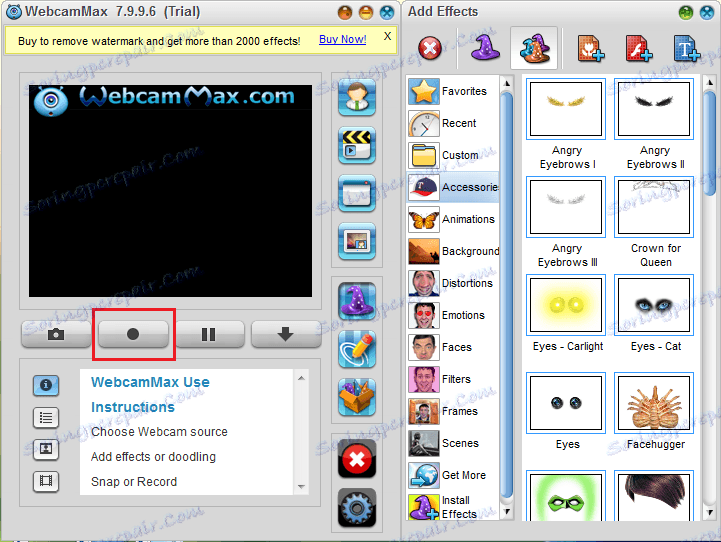Open the Frames category
This screenshot has height=542, width=721.
[x=453, y=411]
